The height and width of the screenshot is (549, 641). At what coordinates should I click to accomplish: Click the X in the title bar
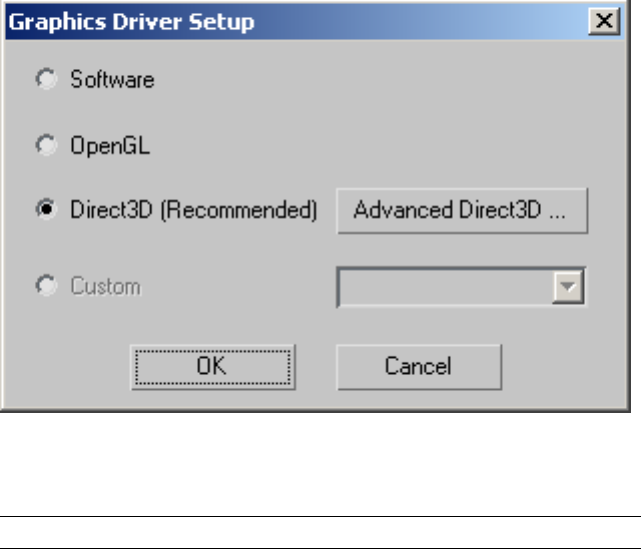tap(602, 21)
